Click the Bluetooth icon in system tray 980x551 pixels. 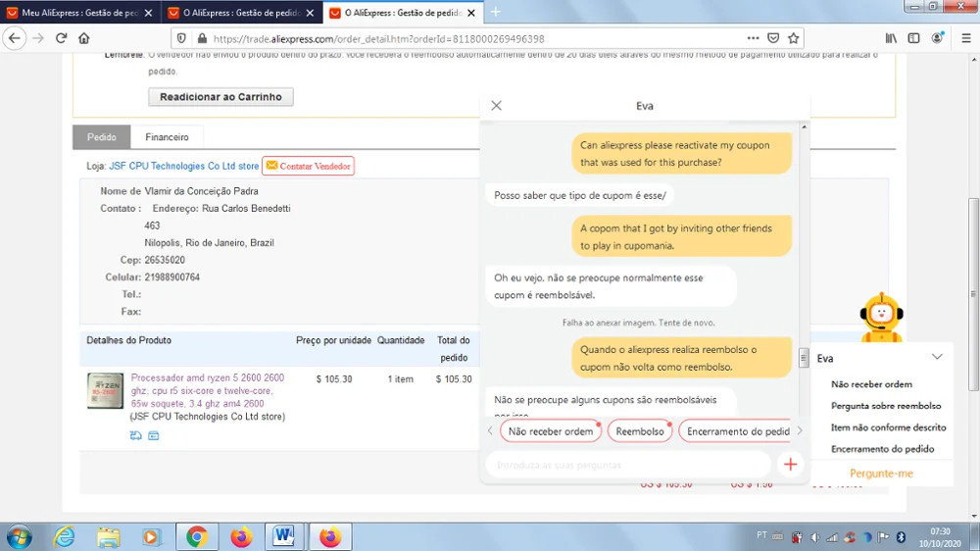[x=901, y=537]
